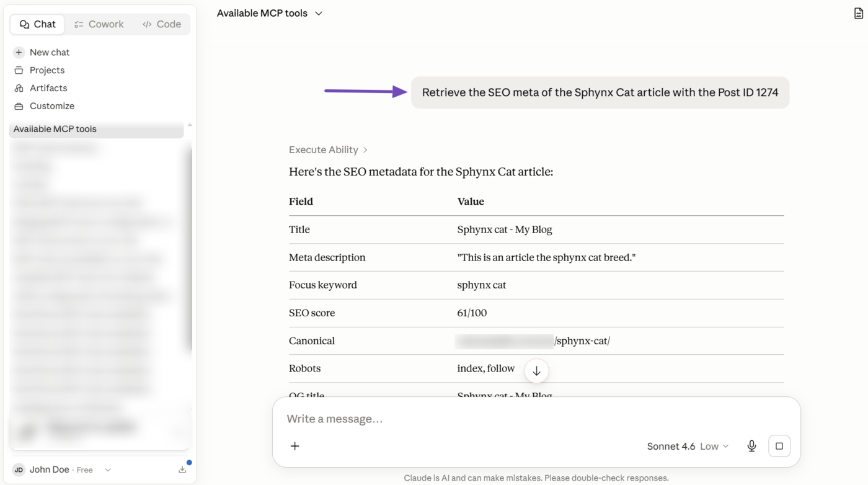Image resolution: width=868 pixels, height=485 pixels.
Task: Click the scroll-to-bottom arrow button
Action: pyautogui.click(x=536, y=371)
